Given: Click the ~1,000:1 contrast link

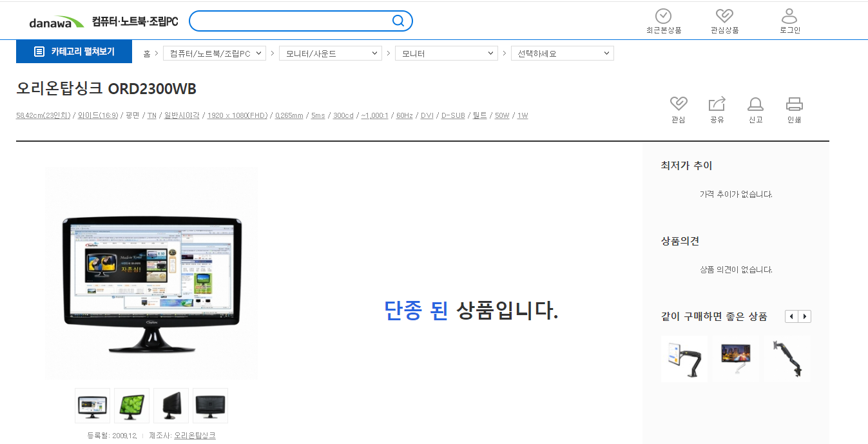Looking at the screenshot, I should [374, 115].
